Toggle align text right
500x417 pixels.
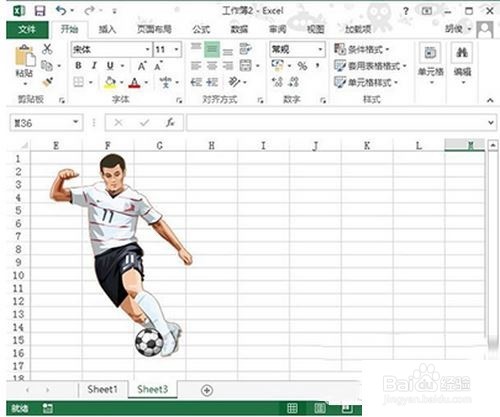pyautogui.click(x=228, y=66)
